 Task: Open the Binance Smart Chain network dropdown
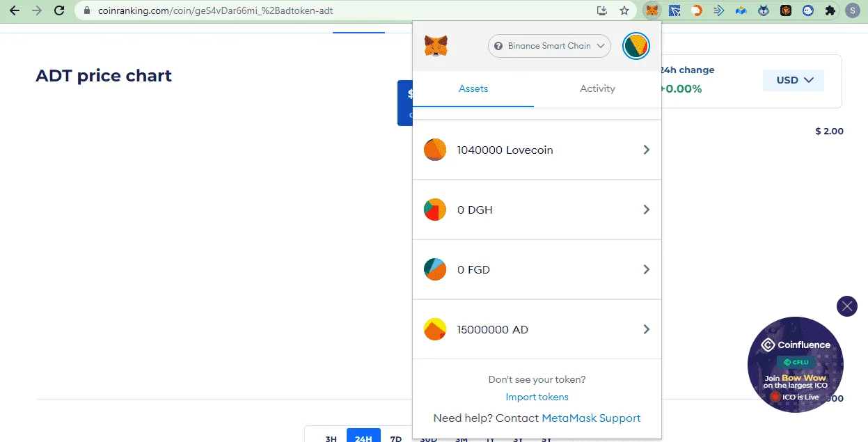tap(549, 46)
